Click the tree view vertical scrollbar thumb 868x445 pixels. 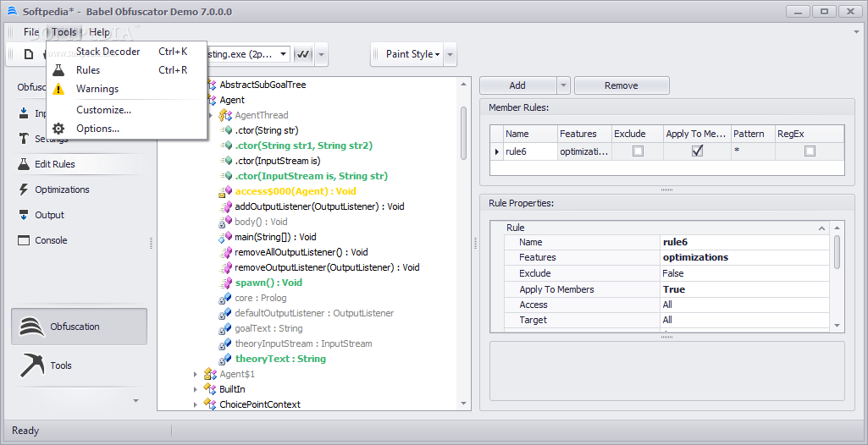pos(464,133)
